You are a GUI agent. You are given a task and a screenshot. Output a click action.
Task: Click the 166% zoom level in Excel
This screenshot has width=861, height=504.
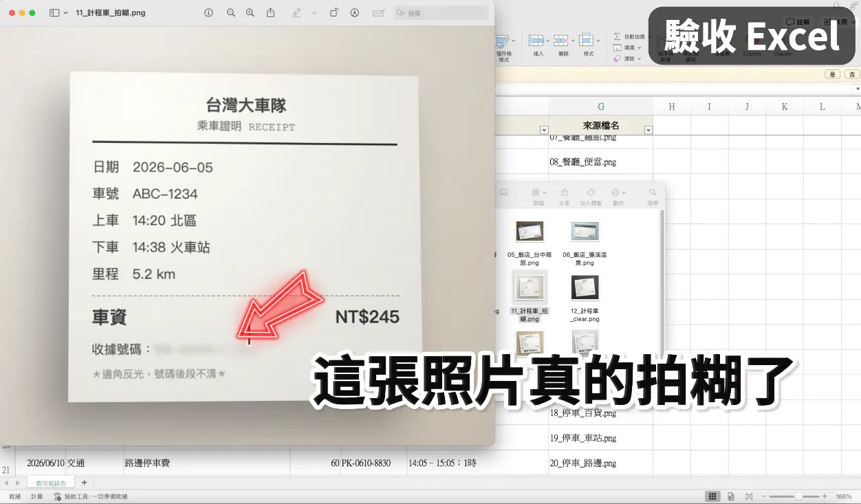pos(844,496)
